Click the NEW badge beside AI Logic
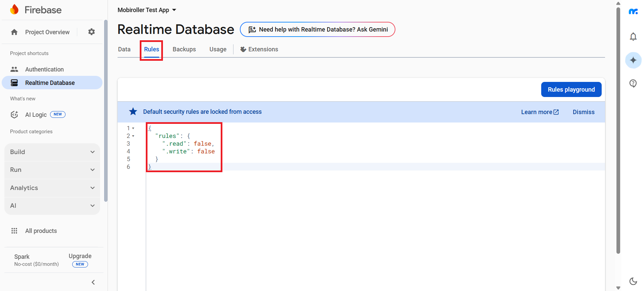 58,114
